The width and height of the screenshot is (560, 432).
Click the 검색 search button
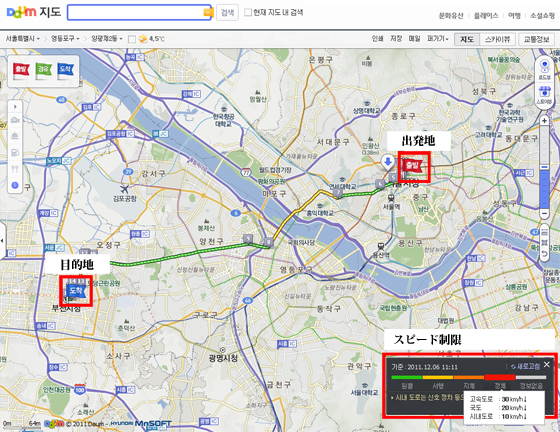coord(227,13)
